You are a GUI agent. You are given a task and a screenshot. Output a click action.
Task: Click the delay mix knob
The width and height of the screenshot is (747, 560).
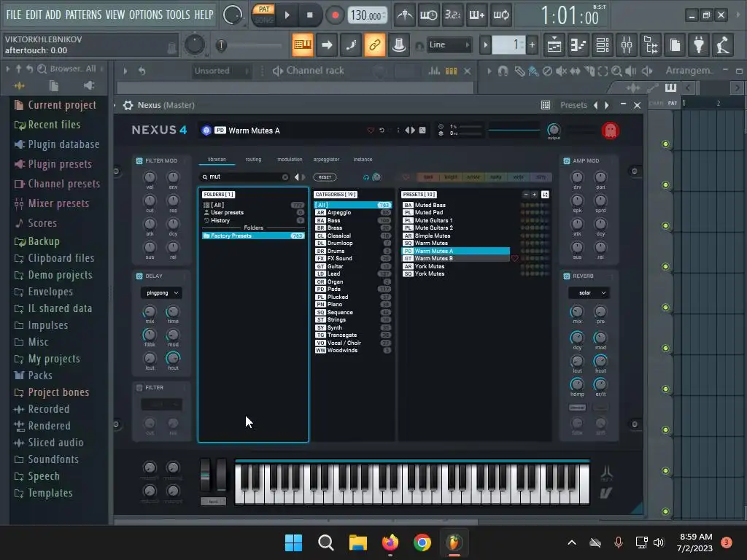tap(150, 311)
